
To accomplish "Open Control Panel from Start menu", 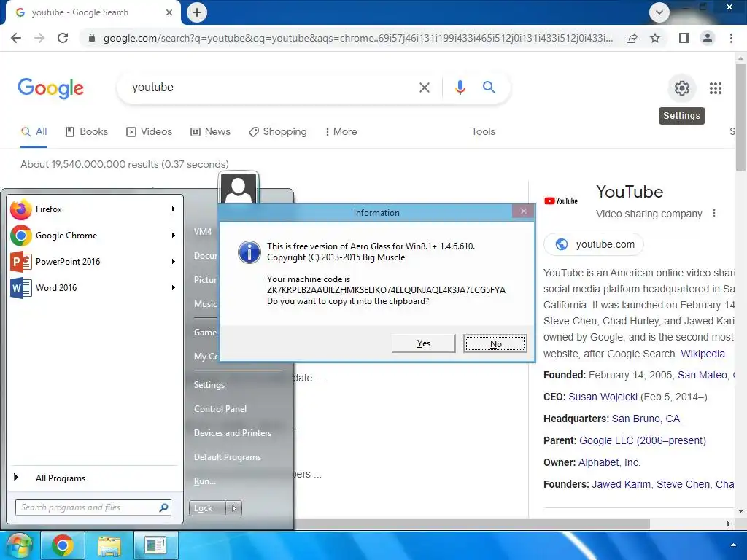I will coord(220,408).
